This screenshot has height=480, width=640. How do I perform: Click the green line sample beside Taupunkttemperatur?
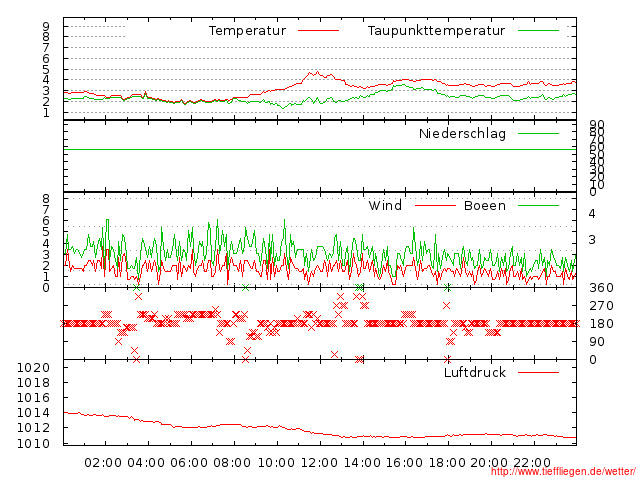point(538,31)
